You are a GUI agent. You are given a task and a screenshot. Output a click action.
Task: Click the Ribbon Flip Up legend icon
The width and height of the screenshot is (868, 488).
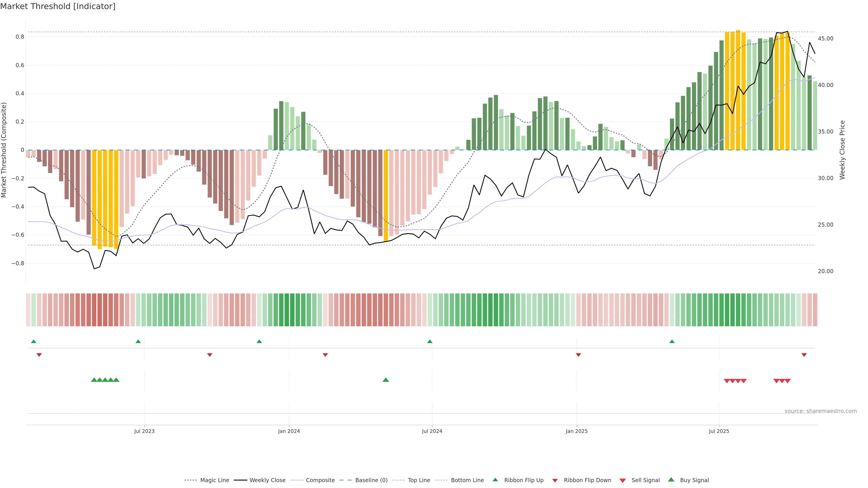[x=495, y=480]
